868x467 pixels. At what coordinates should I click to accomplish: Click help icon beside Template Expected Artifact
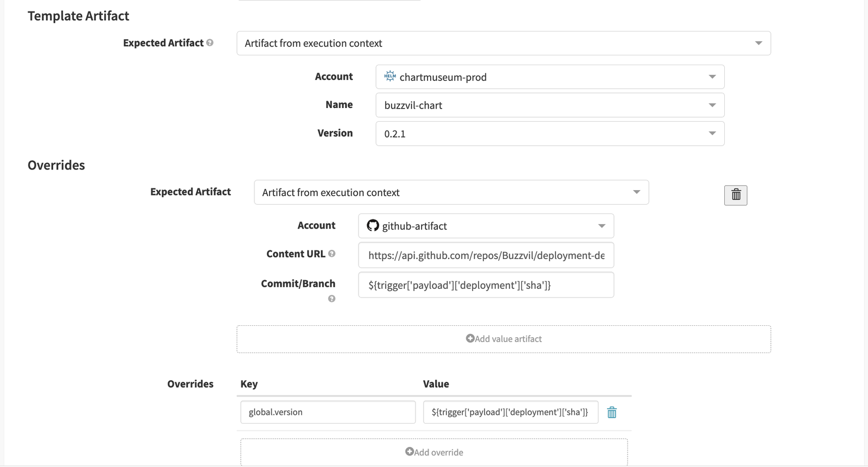210,43
